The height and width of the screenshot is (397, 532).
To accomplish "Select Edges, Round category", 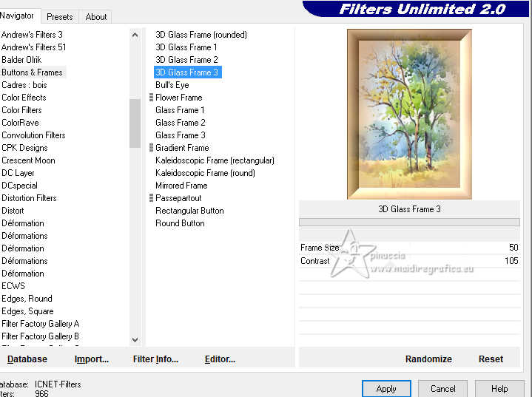I will (27, 299).
